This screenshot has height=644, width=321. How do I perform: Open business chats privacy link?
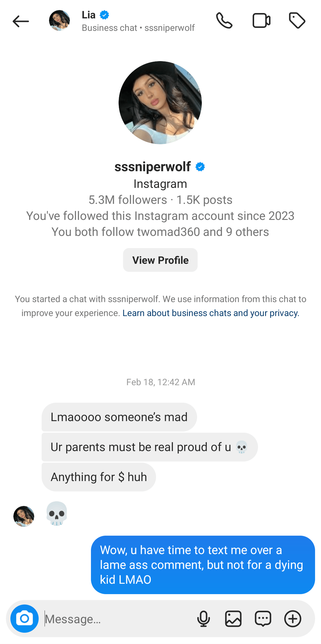click(x=211, y=313)
